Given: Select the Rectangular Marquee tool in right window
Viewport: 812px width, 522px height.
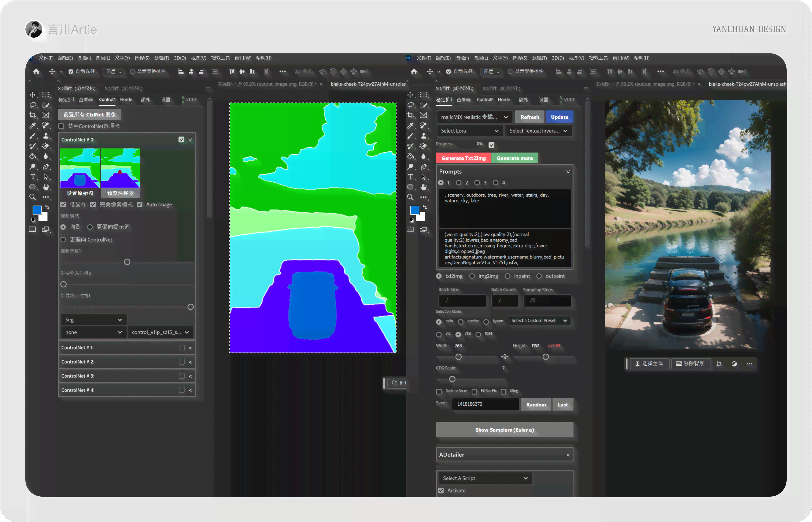Looking at the screenshot, I should tap(424, 95).
